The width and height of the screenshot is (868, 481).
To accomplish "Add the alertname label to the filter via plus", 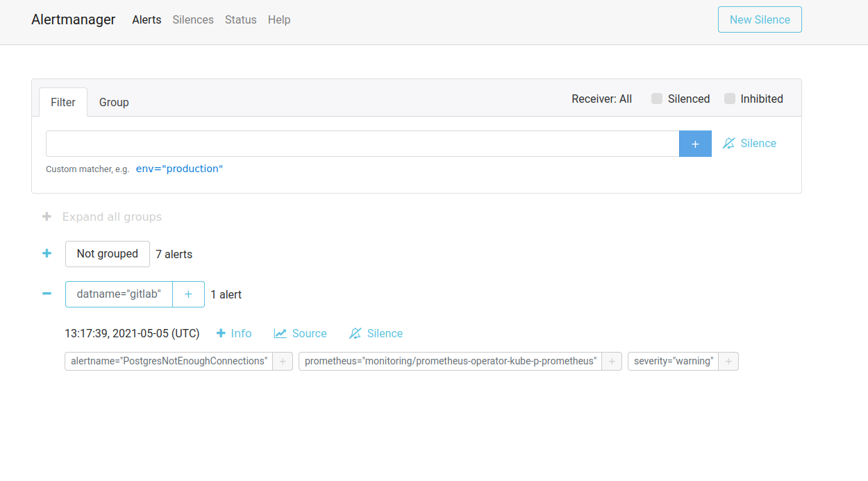I will click(283, 361).
